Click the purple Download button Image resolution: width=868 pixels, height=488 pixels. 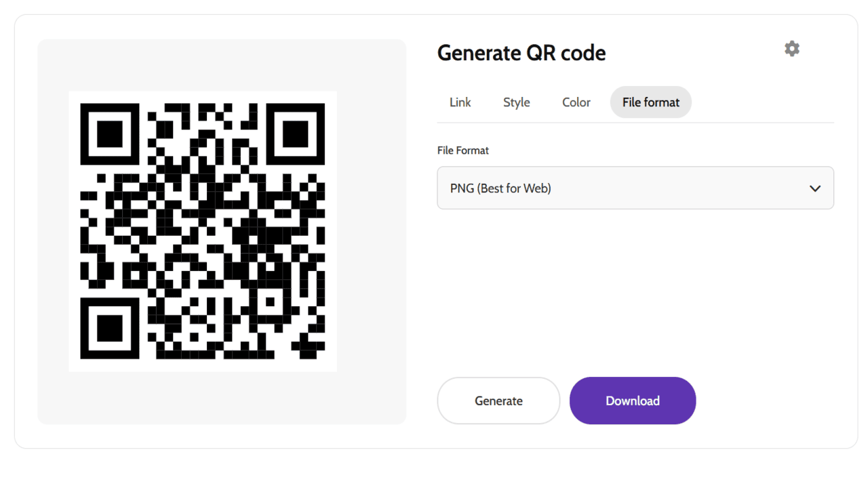click(632, 401)
